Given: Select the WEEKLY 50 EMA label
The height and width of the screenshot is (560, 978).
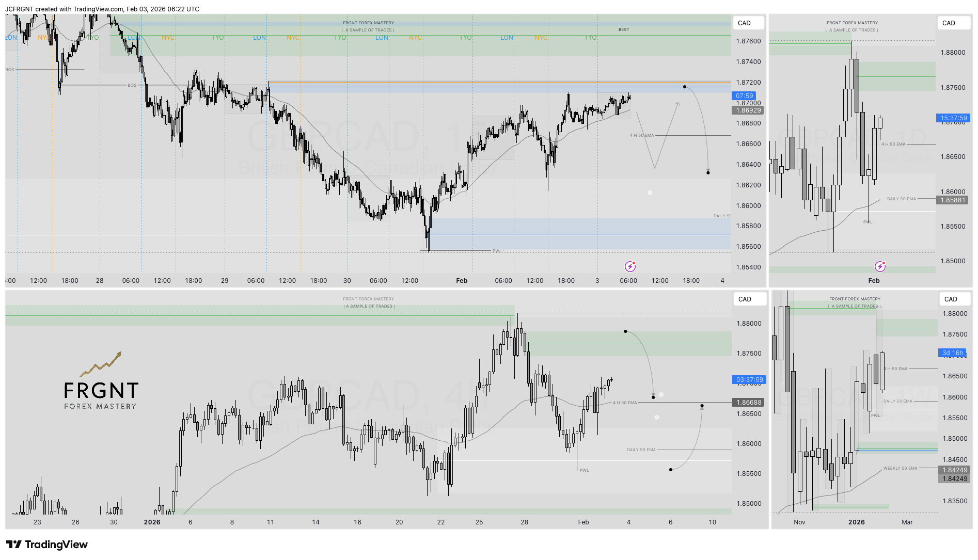Looking at the screenshot, I should point(900,469).
